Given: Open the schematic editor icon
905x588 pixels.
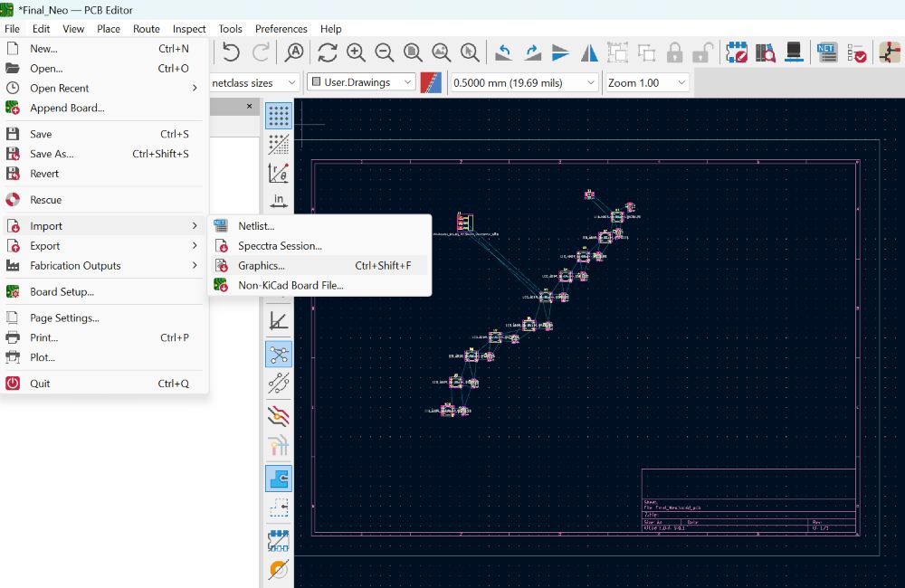Looking at the screenshot, I should click(890, 53).
